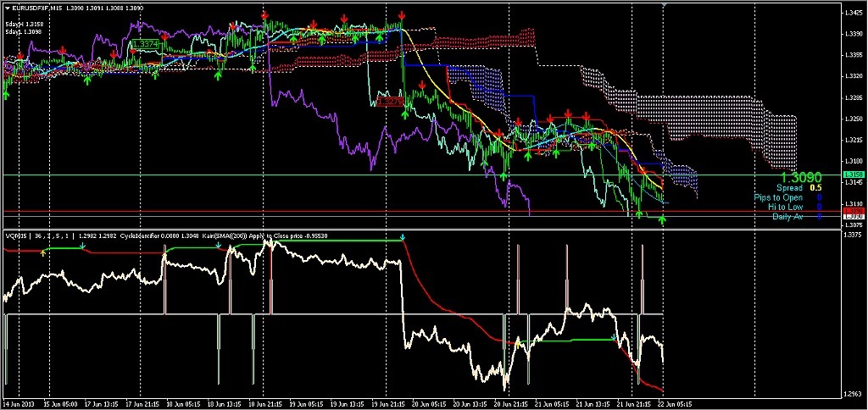Click the Hi to Low label
868x410 pixels.
[786, 207]
